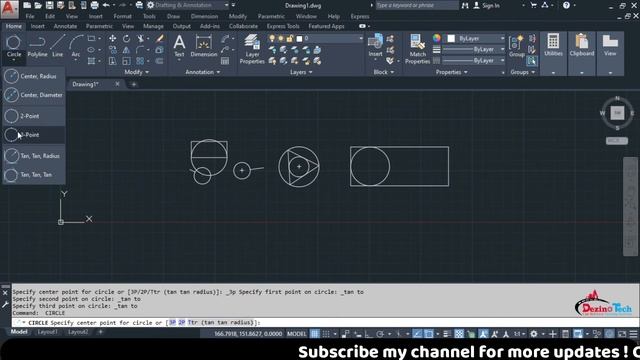Toggle grid display in status bar
640x360 pixels.
click(x=315, y=334)
